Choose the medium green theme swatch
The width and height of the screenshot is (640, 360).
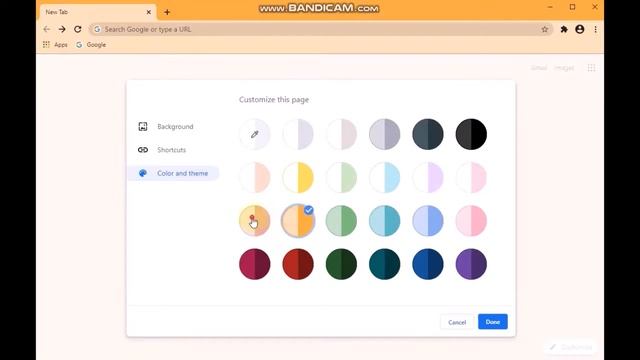pyautogui.click(x=341, y=221)
